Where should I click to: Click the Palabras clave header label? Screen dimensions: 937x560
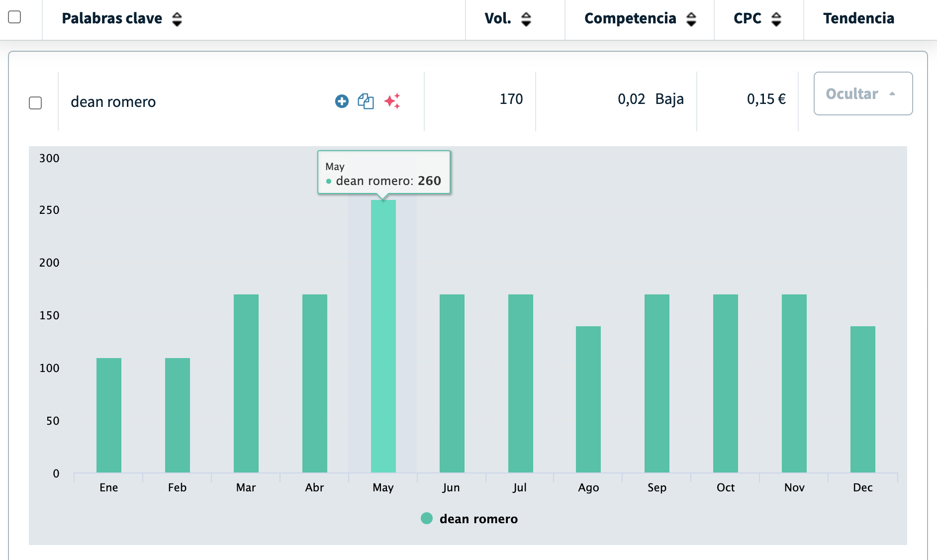pos(112,18)
